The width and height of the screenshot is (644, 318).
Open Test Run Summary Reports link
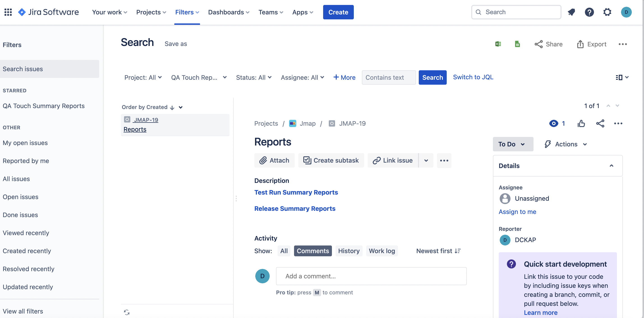click(x=296, y=192)
